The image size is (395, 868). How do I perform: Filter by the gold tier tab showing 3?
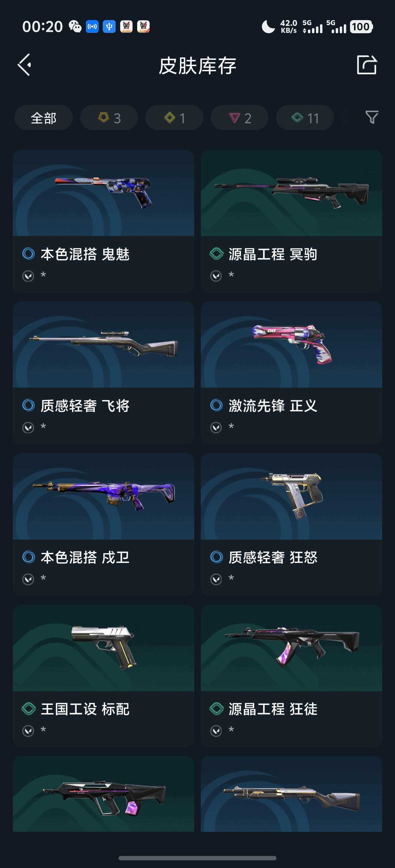click(109, 118)
